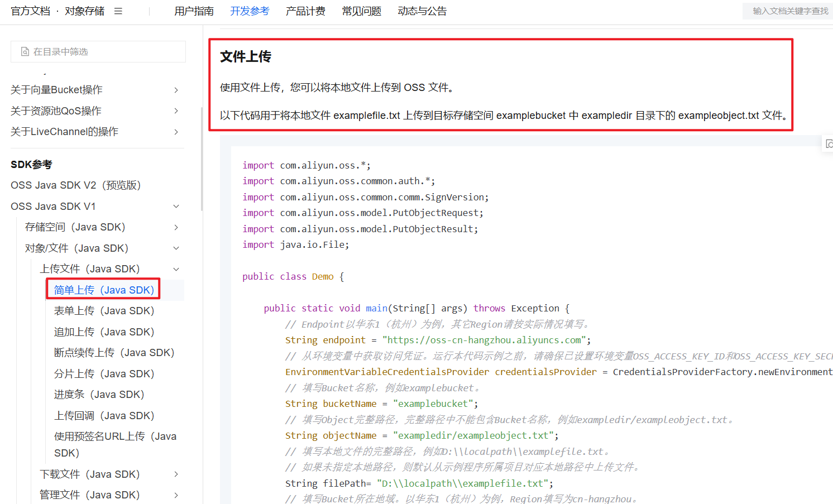This screenshot has height=504, width=833.
Task: Expand 关于向量Bucket操作 chevron
Action: click(176, 90)
